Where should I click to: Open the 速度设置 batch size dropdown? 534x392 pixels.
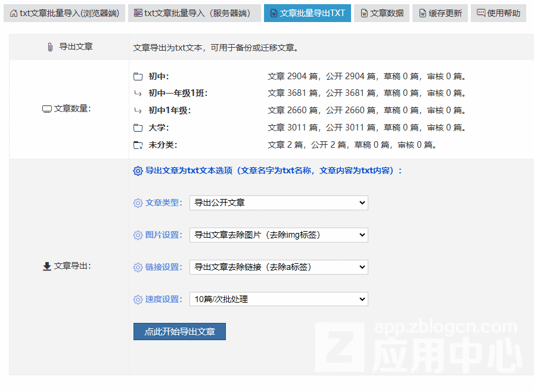[278, 299]
